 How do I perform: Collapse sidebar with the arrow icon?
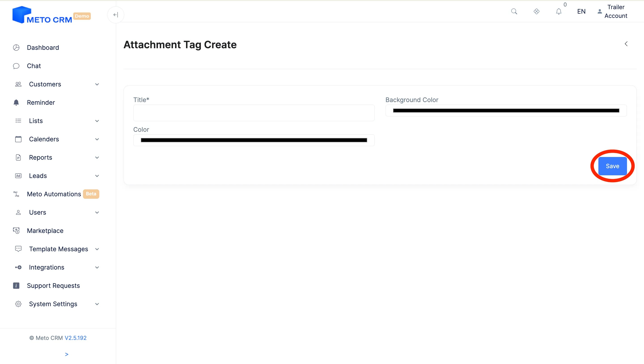116,15
